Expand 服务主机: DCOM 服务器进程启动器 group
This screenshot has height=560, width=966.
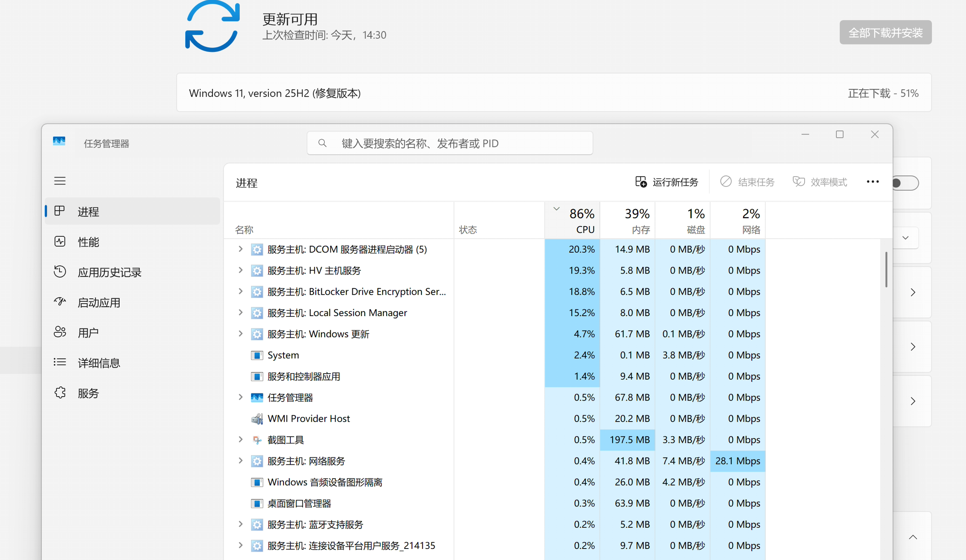(240, 249)
